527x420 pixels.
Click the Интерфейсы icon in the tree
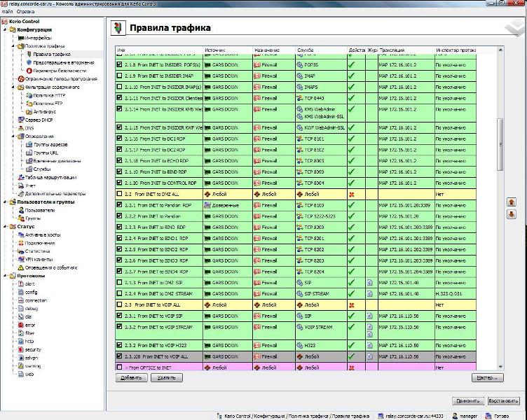coord(21,38)
